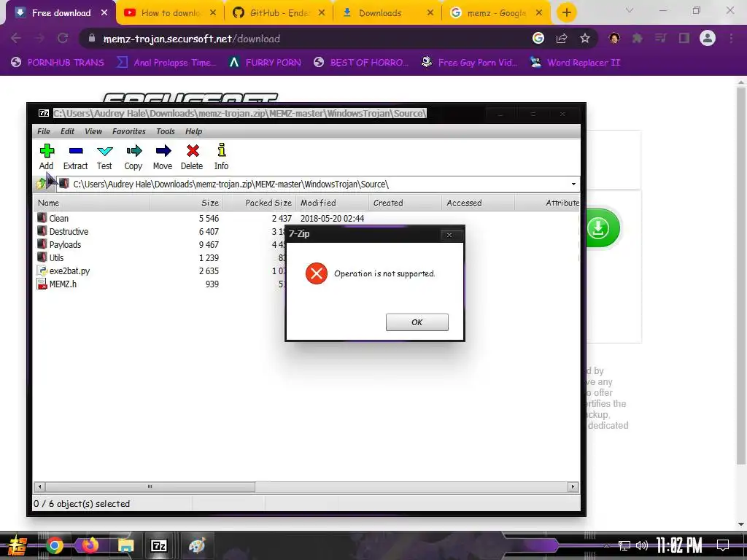Sort by the Modified column header
747x560 pixels.
[x=332, y=203]
